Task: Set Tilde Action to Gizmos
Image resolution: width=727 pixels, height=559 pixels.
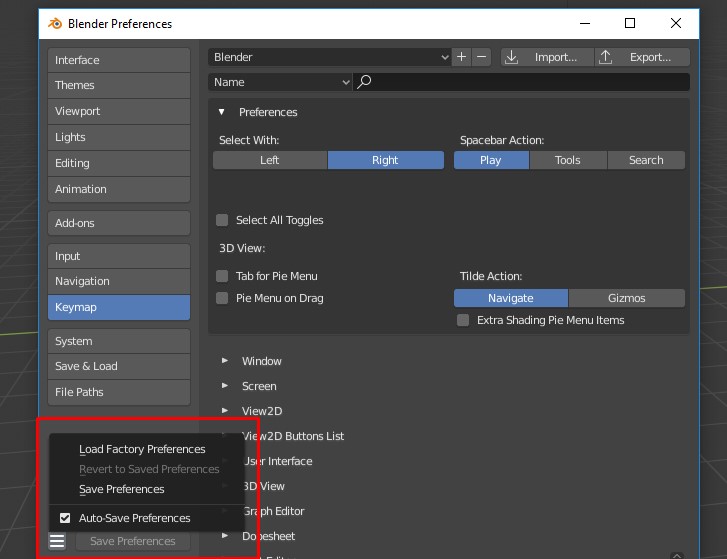Action: [x=626, y=298]
